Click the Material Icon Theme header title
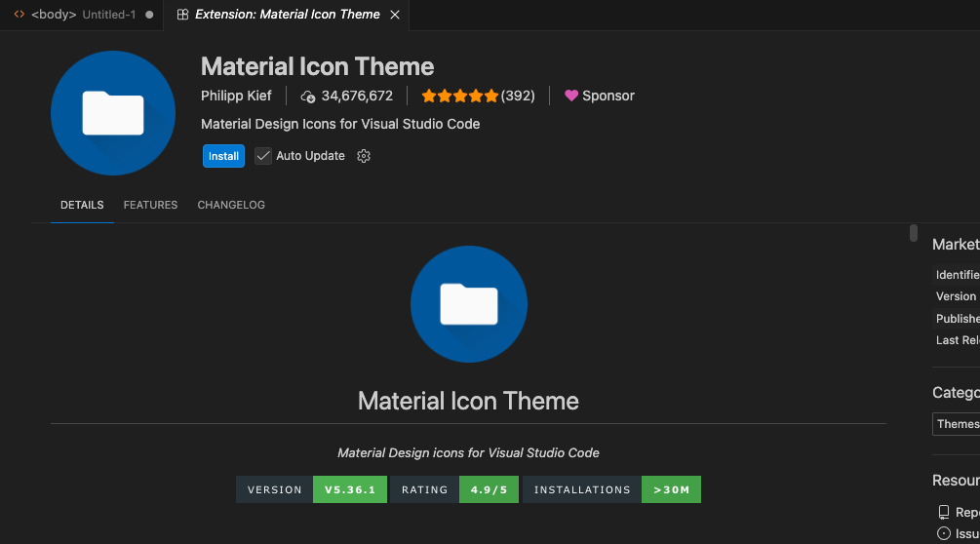Viewport: 980px width, 544px height. tap(318, 67)
